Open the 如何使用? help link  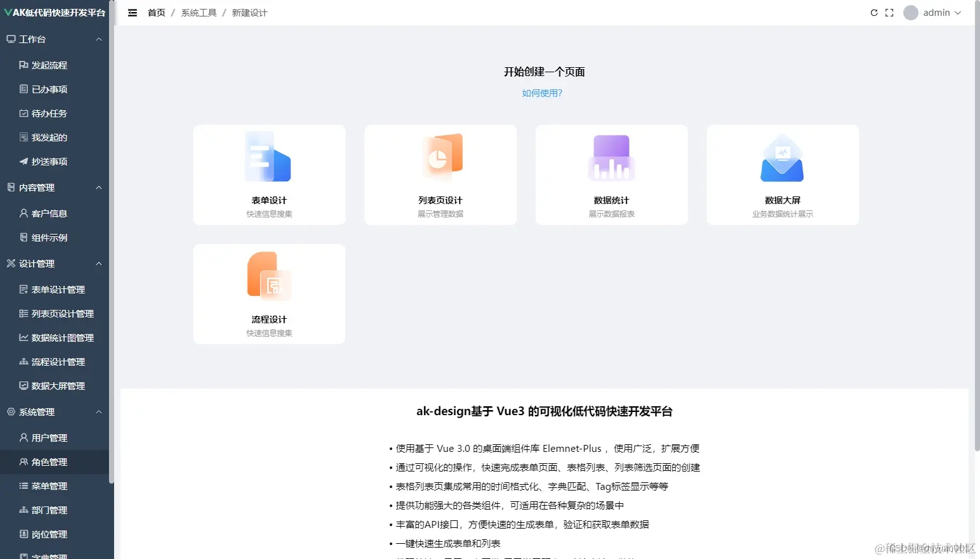pos(541,93)
